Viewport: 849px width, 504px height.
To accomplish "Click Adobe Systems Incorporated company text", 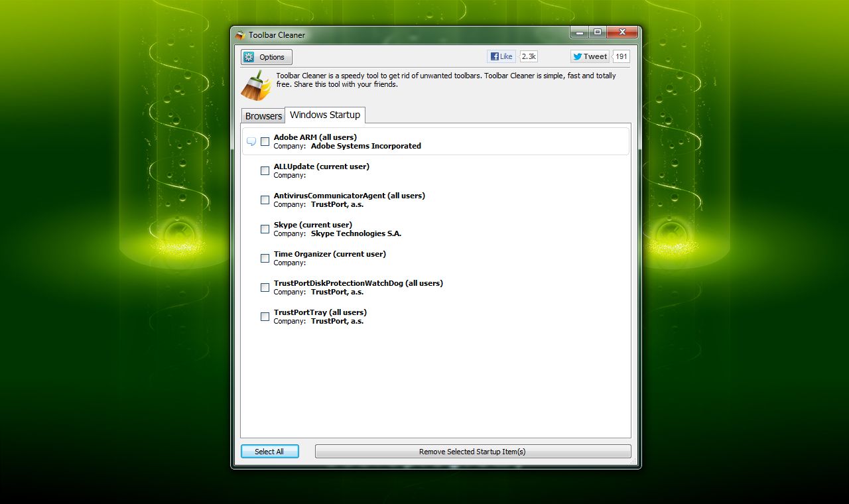I will tap(366, 146).
